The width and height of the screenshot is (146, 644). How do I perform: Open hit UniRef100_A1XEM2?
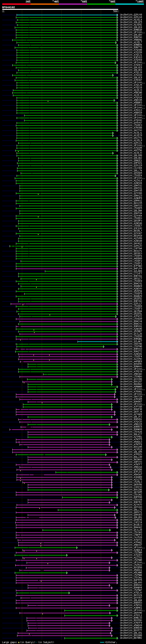[x=131, y=25]
